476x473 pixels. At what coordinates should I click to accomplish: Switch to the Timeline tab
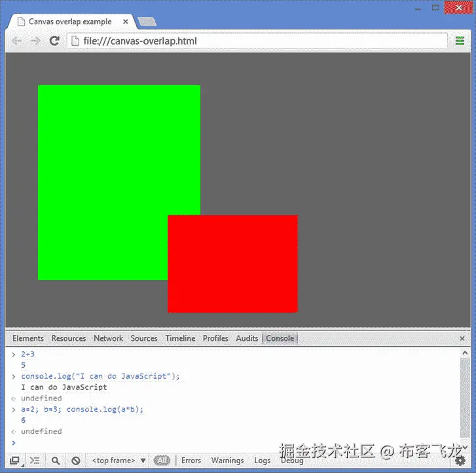click(x=180, y=338)
